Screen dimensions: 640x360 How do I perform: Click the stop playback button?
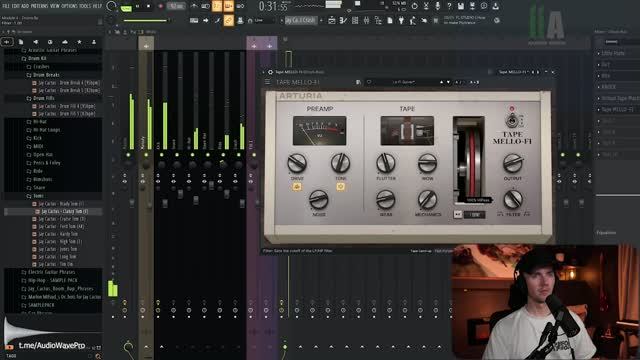click(148, 6)
